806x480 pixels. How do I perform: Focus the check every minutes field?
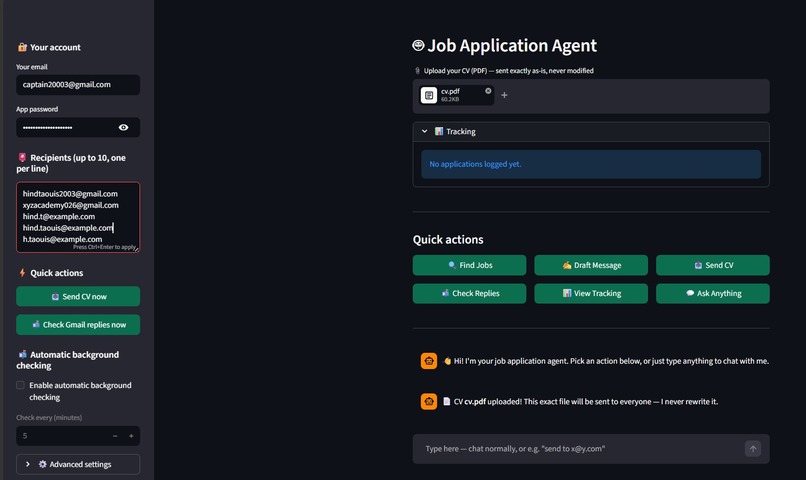click(62, 436)
